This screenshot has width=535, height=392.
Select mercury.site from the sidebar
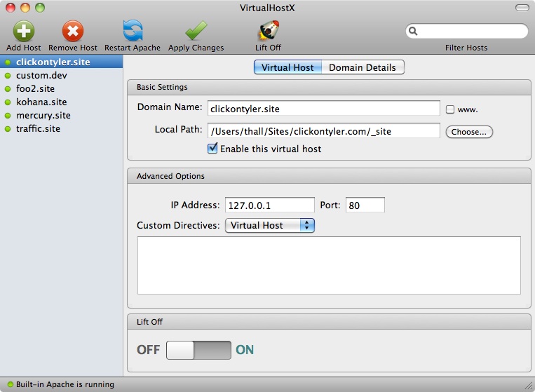click(x=43, y=116)
